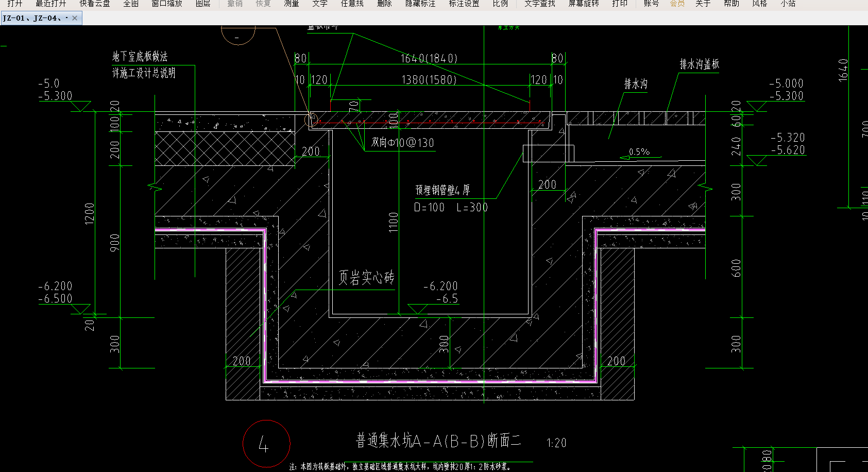Click the 打开 (Open) toolbar button
Viewport: 868px width, 472px height.
pyautogui.click(x=15, y=3)
